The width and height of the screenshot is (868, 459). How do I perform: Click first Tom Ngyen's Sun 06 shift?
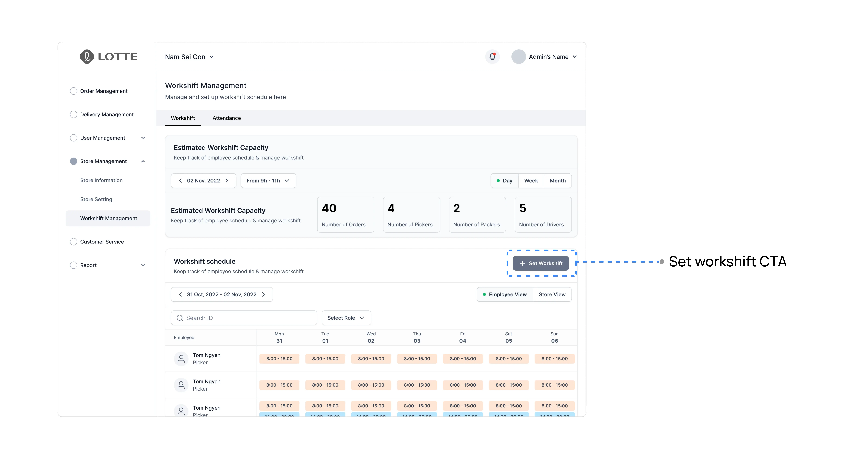coord(555,359)
